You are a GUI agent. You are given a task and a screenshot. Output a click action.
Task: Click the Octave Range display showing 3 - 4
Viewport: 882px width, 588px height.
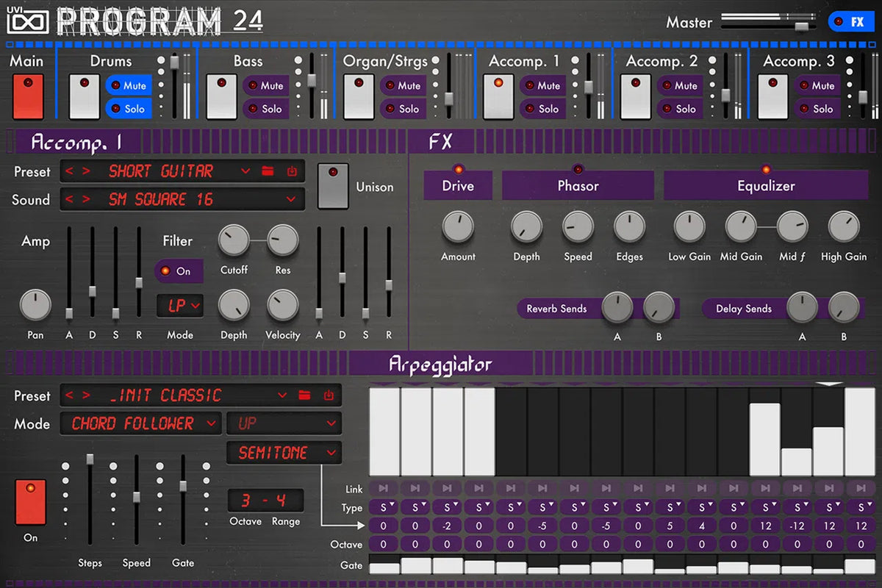[x=265, y=501]
